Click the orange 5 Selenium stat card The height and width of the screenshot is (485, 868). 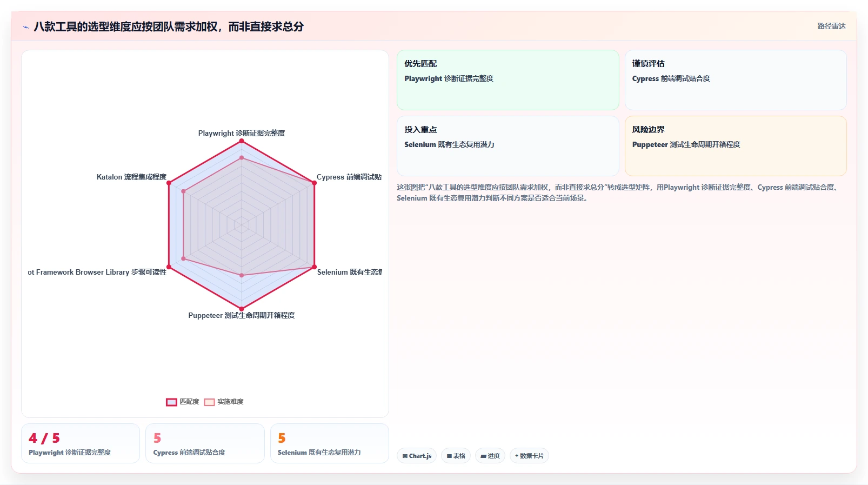click(330, 443)
